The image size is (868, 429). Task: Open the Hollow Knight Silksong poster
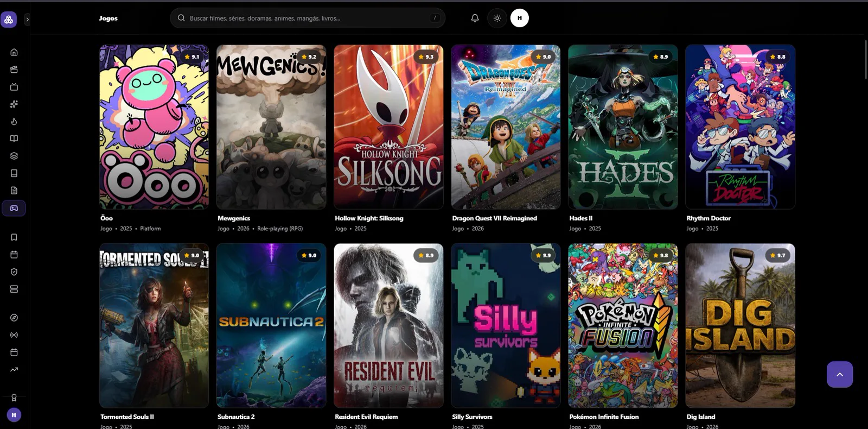click(x=388, y=127)
